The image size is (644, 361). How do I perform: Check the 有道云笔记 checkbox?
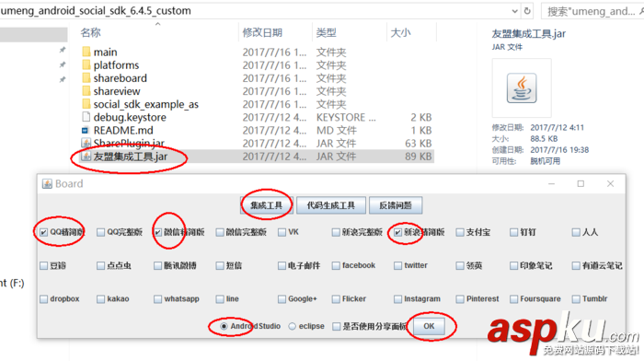[576, 265]
